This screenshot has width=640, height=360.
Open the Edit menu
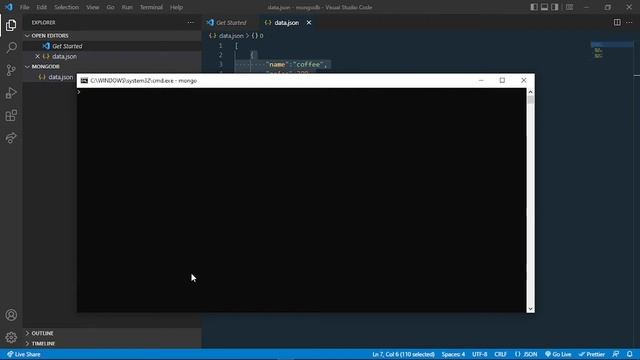click(41, 7)
